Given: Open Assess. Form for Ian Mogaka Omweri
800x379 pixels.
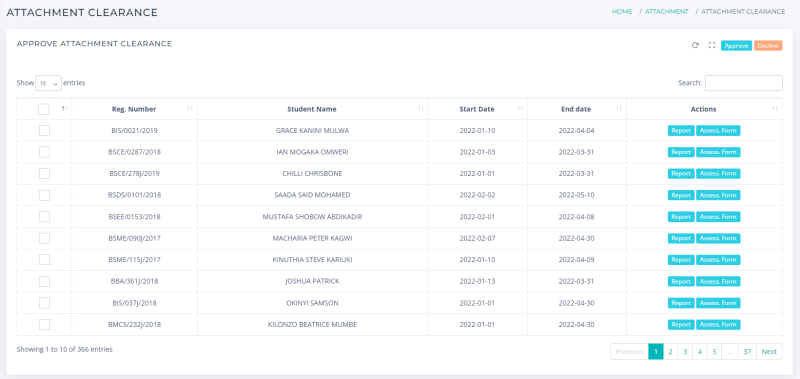Looking at the screenshot, I should tap(718, 152).
